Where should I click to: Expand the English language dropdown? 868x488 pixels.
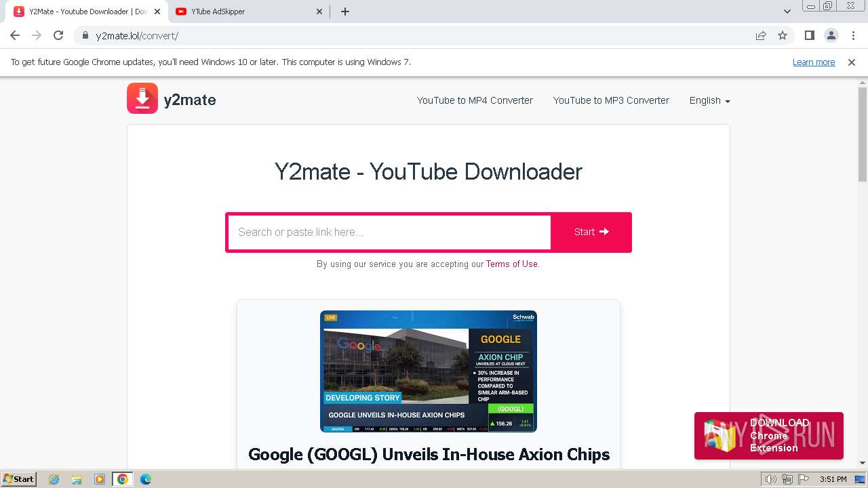coord(709,100)
